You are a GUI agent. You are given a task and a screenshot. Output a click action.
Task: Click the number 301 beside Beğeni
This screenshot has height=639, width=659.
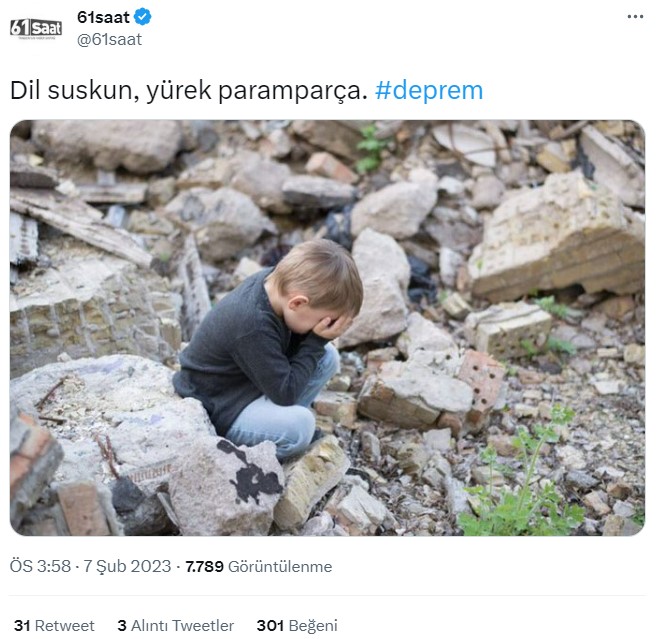click(270, 626)
